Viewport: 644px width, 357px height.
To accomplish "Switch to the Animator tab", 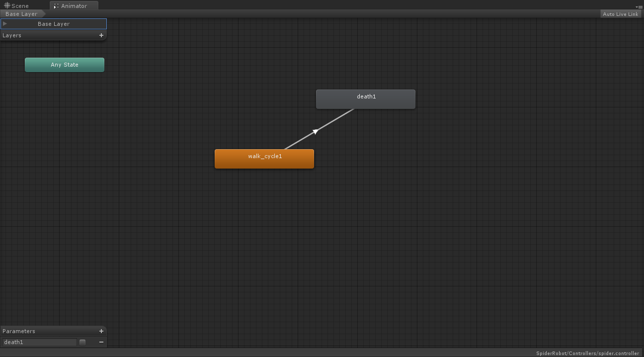I will click(74, 5).
